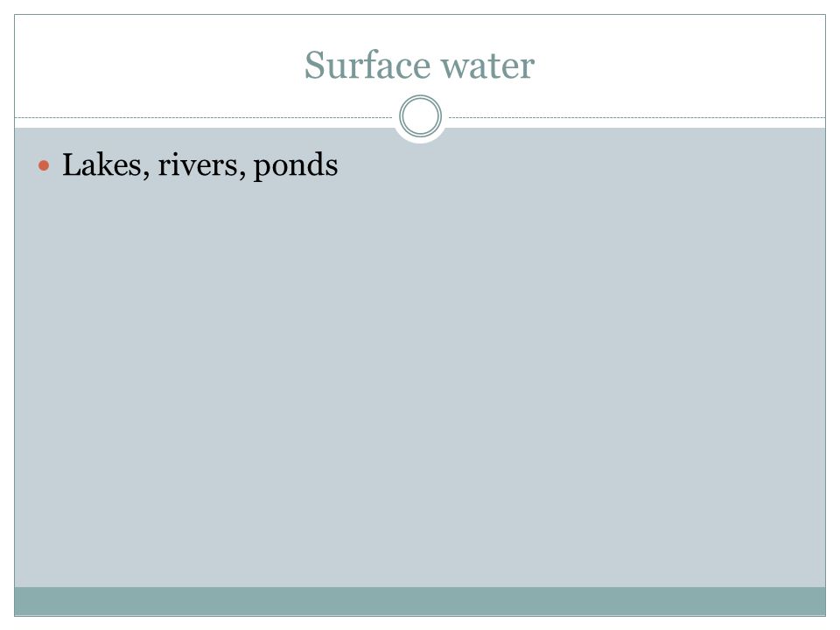
Task: Click the center of the ring ornament
Action: (420, 115)
